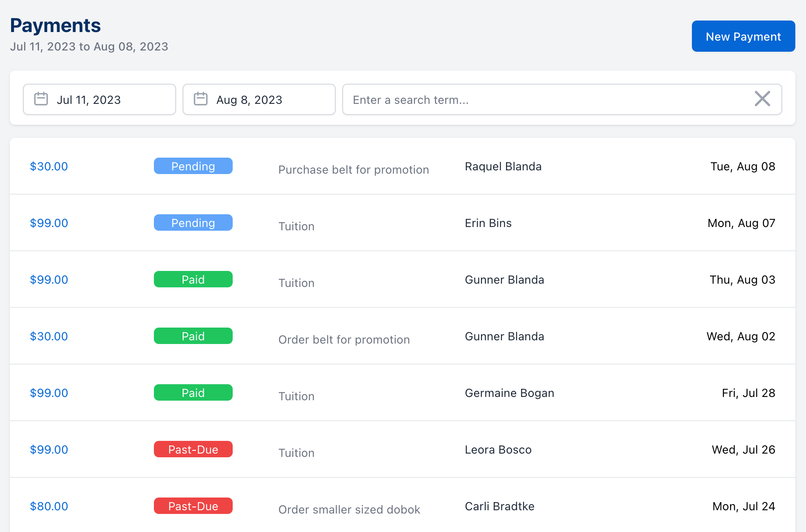Select 'Order smaller sized dobok' description
Screen dimensions: 806x532
click(x=349, y=509)
